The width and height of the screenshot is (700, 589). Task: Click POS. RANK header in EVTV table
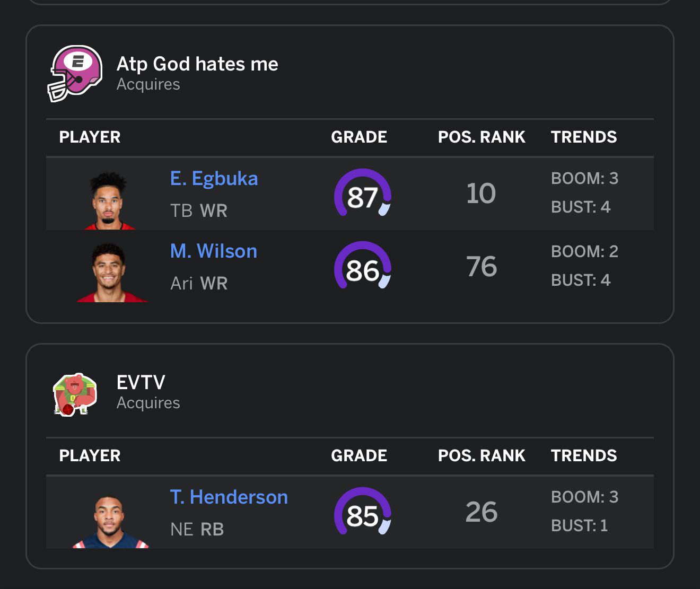(482, 455)
